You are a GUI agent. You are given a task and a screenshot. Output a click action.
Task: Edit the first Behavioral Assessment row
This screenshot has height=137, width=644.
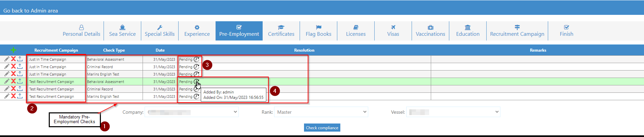[7, 59]
